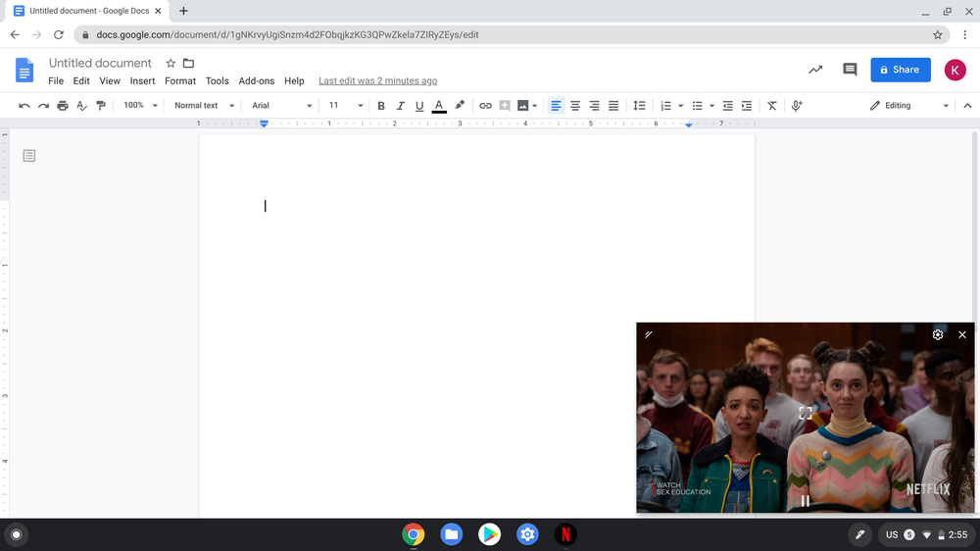
Task: Pause the Netflix picture-in-picture video
Action: pyautogui.click(x=806, y=501)
